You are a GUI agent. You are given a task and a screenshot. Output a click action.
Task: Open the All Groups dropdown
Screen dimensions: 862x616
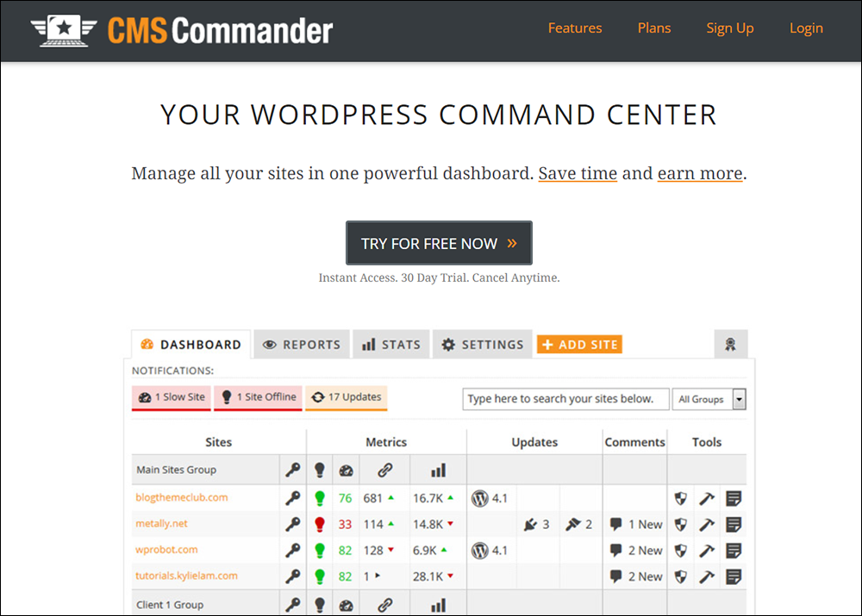(709, 399)
